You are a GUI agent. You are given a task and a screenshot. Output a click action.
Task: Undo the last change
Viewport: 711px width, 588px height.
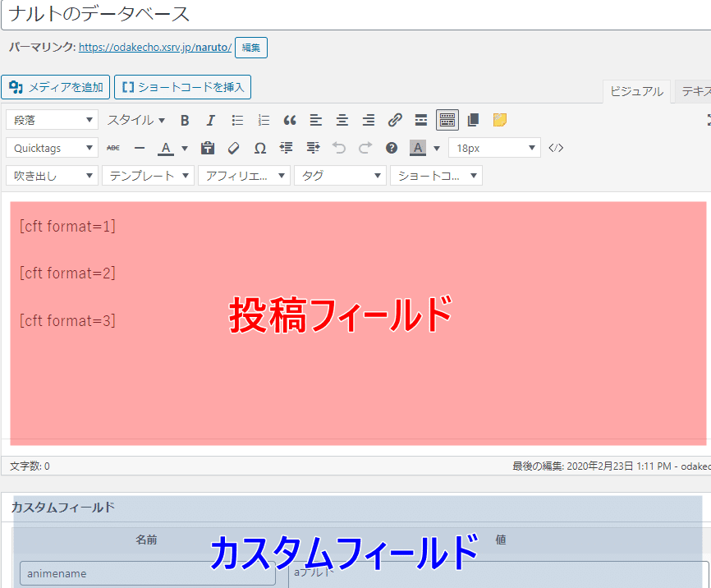click(x=338, y=149)
